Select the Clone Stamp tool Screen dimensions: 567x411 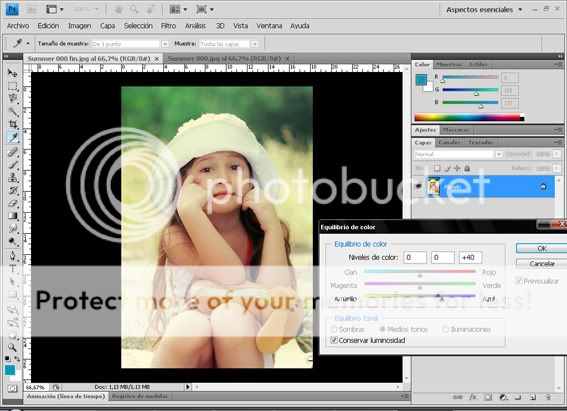coord(13,177)
